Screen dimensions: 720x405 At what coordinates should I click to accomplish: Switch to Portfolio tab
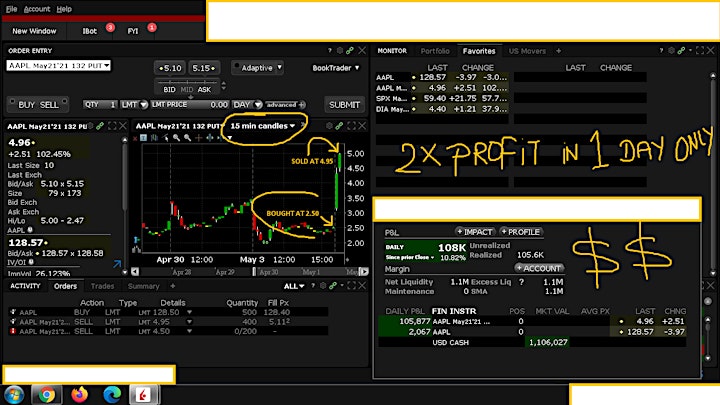pos(435,51)
